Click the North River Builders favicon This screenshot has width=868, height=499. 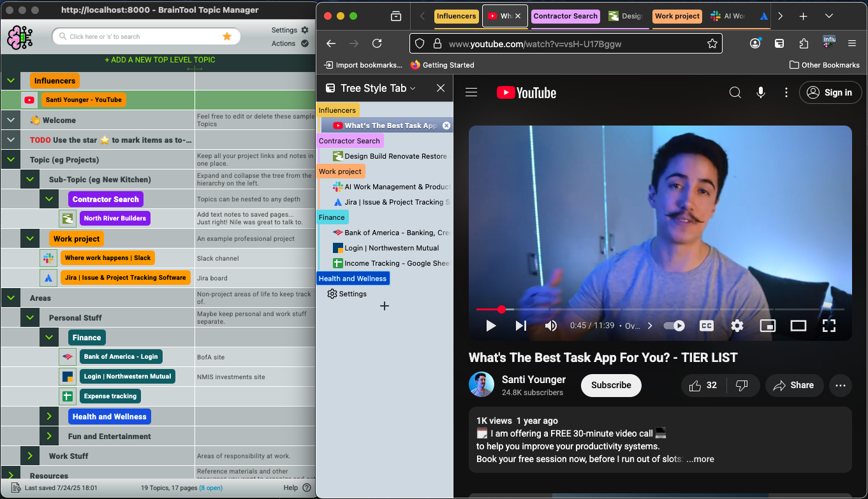(68, 219)
